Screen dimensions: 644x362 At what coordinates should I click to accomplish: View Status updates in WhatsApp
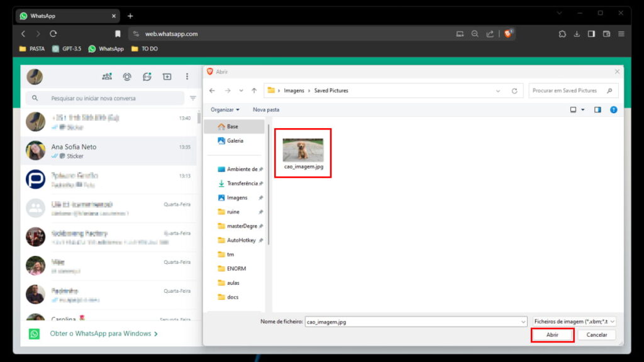pos(127,77)
